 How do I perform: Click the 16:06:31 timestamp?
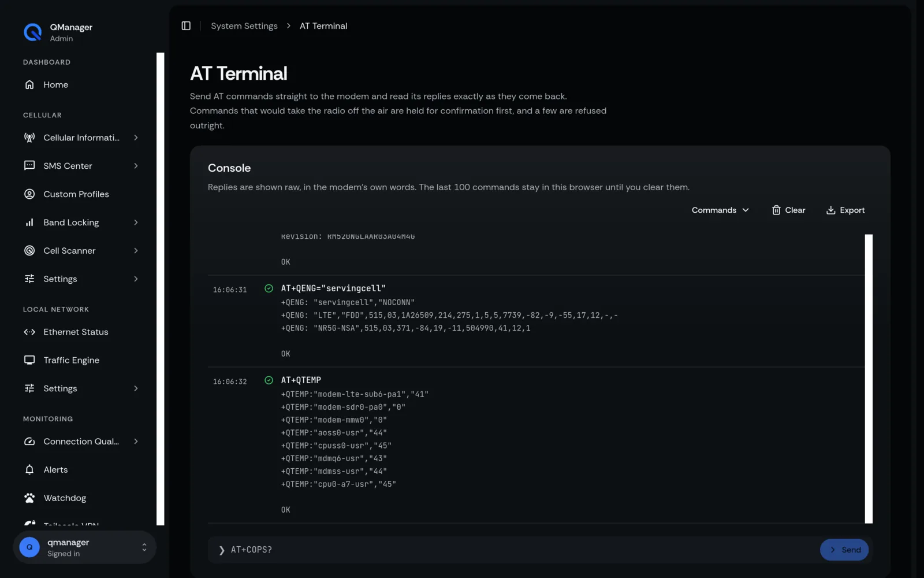(x=230, y=290)
